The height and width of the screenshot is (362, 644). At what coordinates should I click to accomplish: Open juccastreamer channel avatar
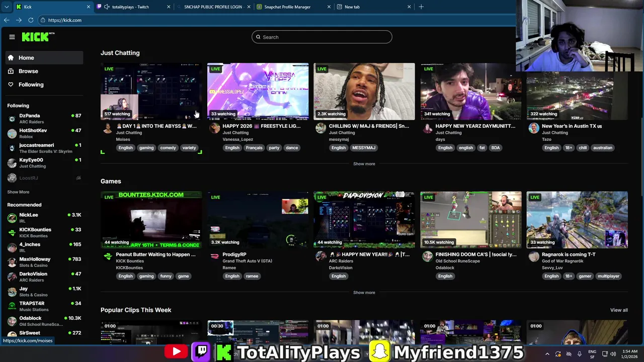coord(12,148)
